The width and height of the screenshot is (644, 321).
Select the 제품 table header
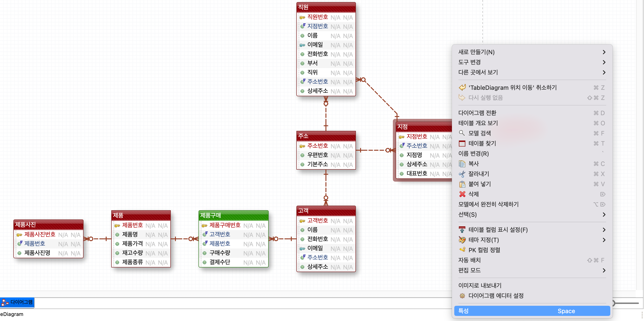tap(141, 215)
